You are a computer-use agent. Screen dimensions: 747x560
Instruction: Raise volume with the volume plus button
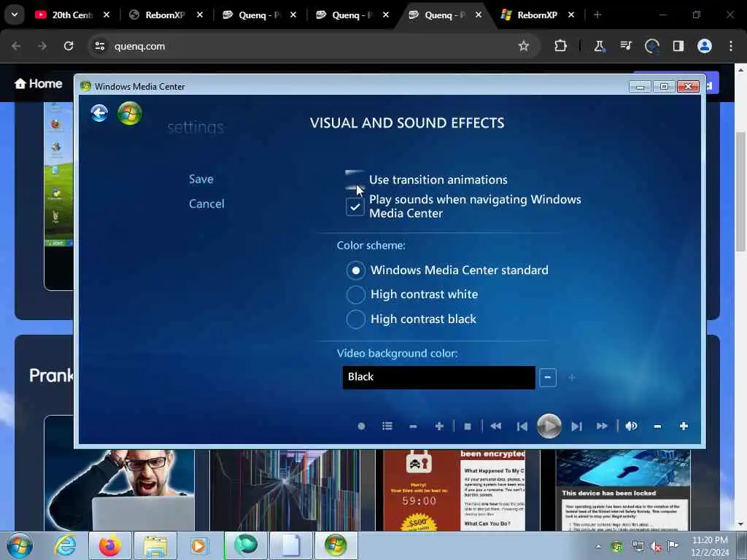pyautogui.click(x=684, y=426)
